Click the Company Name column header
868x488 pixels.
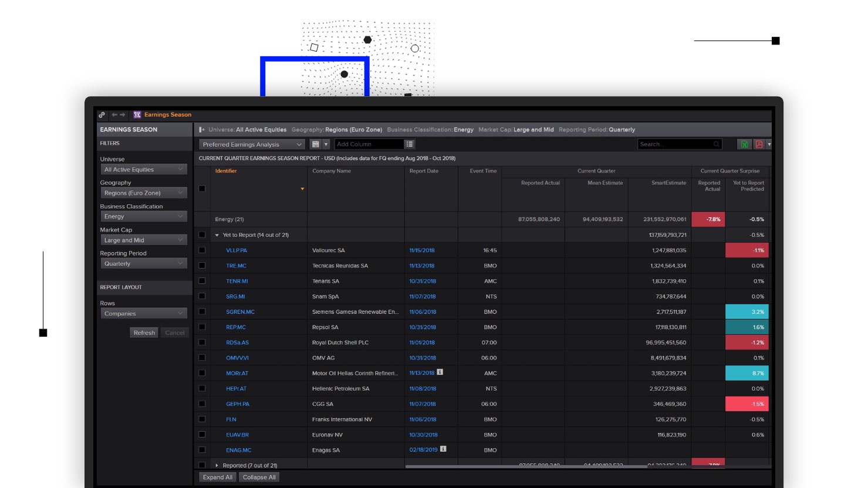click(332, 171)
